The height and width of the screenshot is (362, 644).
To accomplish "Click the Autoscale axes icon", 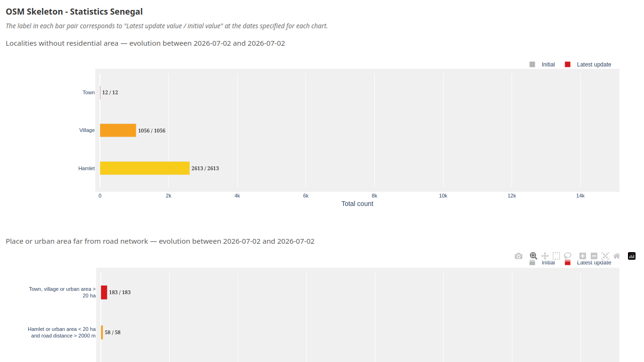I will tap(605, 256).
